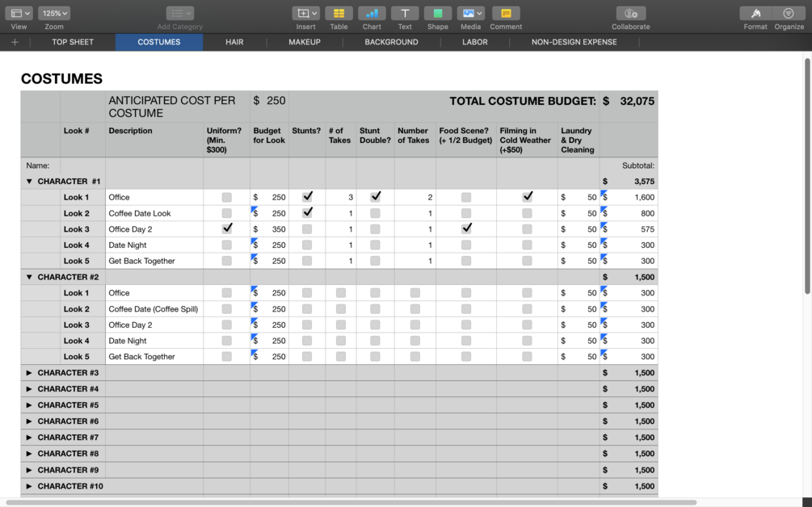Screen dimensions: 812x507
Task: Select the 1,600 subtotal cell
Action: 629,197
